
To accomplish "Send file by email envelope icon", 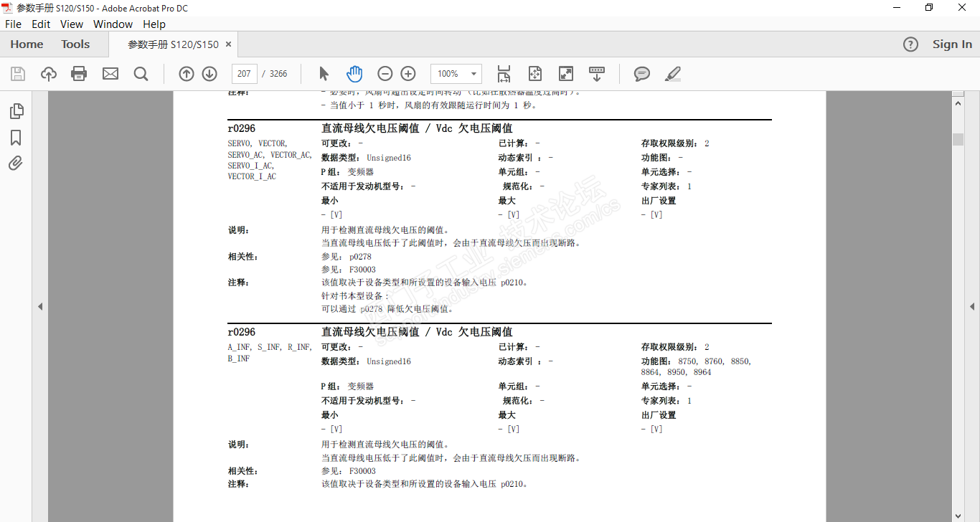I will click(x=110, y=74).
